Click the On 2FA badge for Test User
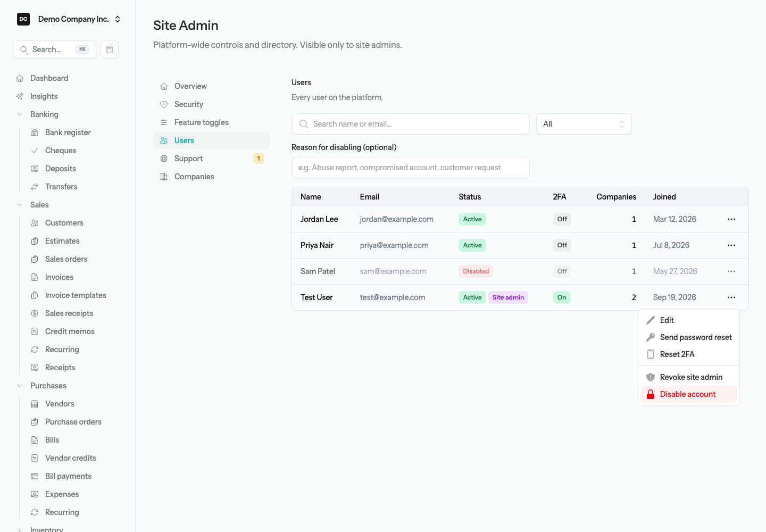Screen dimensions: 766x532 point(562,297)
